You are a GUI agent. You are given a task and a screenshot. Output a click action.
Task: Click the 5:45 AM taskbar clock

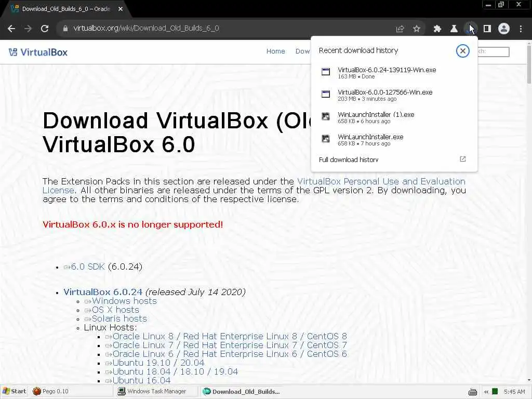514,392
